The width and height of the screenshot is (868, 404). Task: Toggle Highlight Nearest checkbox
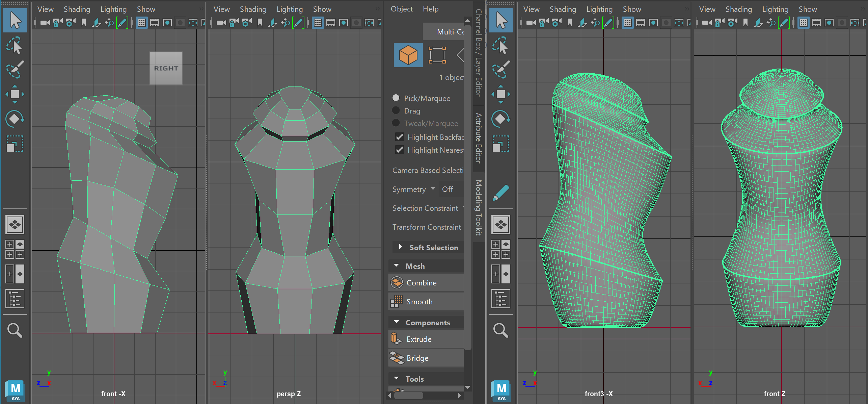(x=400, y=150)
